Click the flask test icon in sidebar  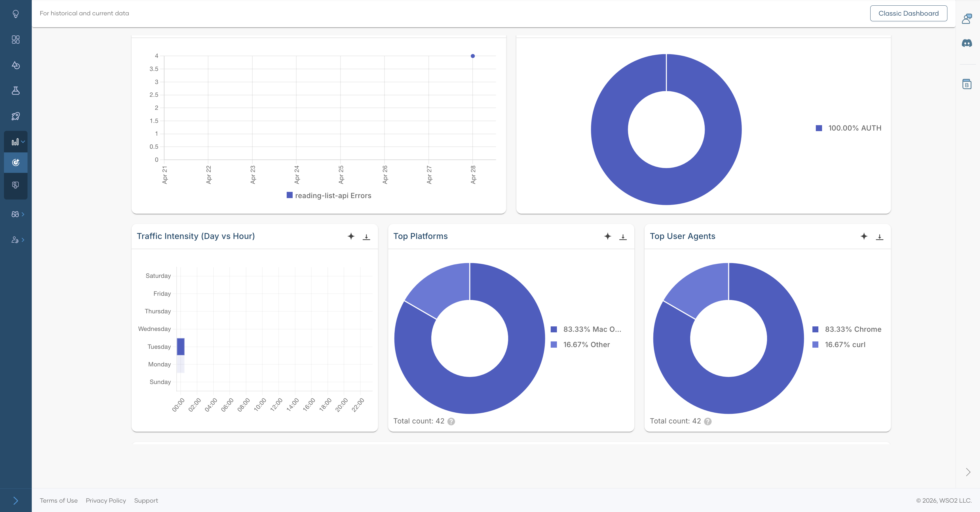[x=16, y=91]
